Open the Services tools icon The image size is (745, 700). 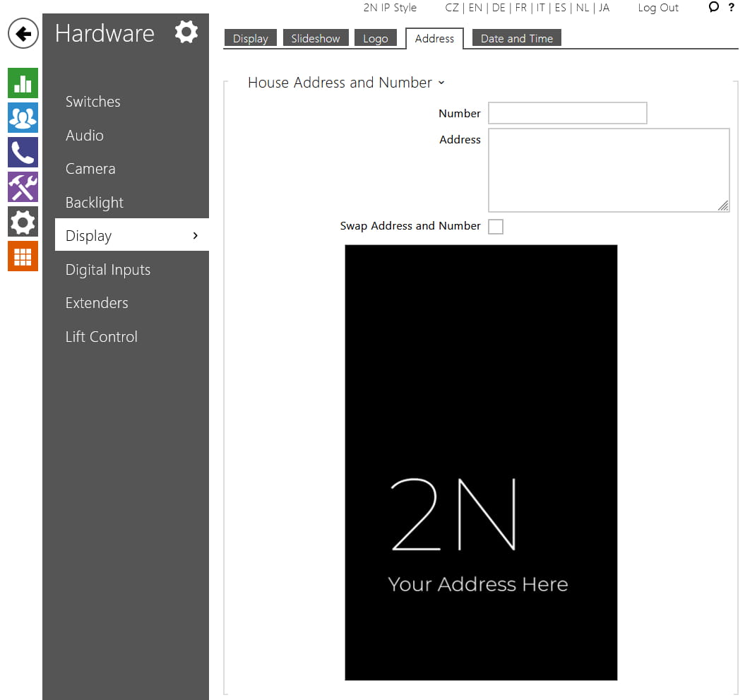point(23,186)
